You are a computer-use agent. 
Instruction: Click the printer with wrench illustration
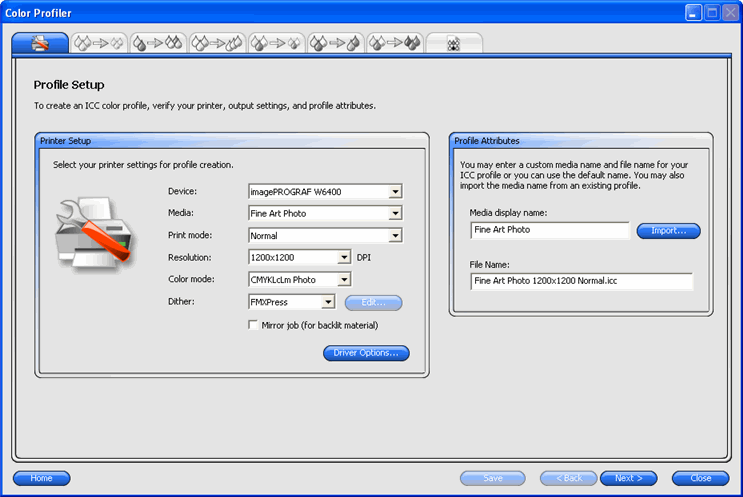[x=95, y=234]
